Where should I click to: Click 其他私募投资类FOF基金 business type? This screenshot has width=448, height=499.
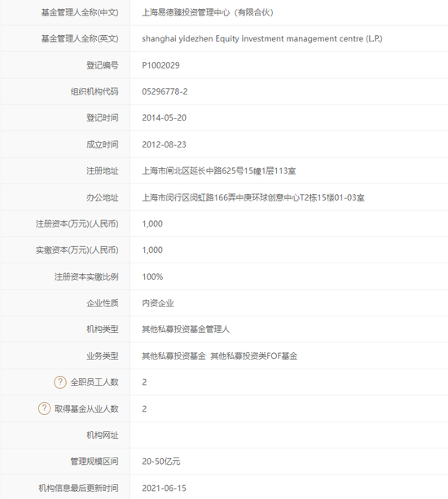point(253,355)
